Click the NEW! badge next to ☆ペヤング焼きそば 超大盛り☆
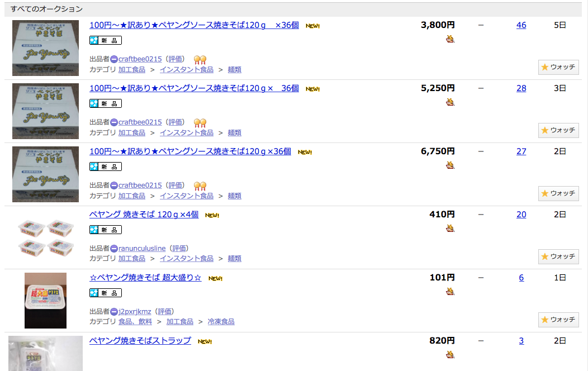 215,278
